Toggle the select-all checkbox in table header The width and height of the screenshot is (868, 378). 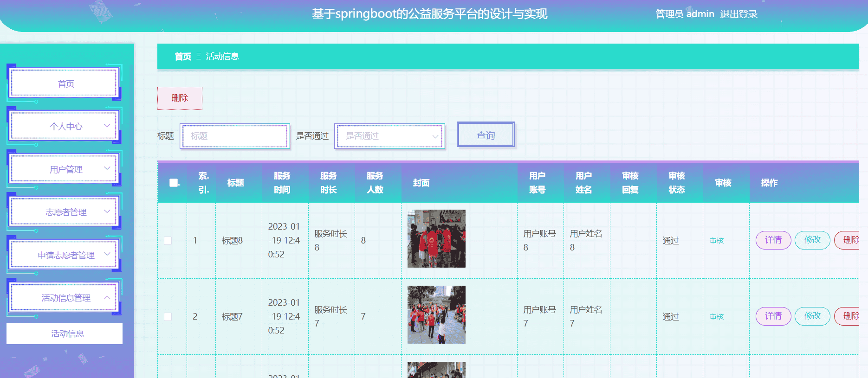point(174,183)
